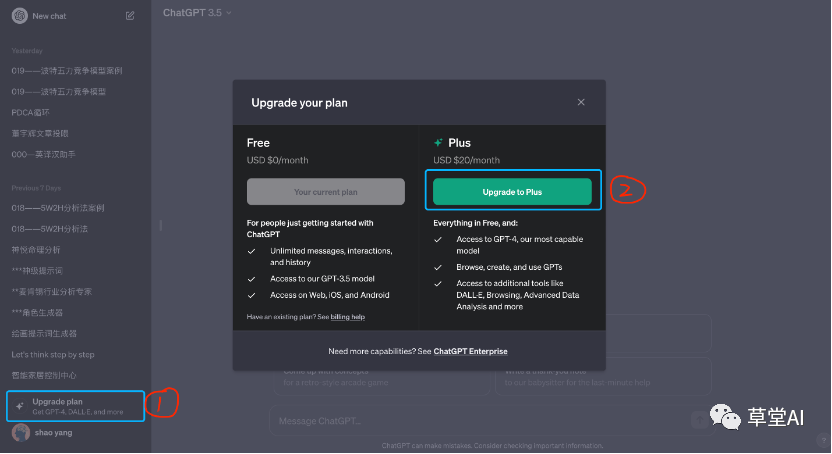Open user menu for shao yang
Image resolution: width=832 pixels, height=454 pixels.
tap(55, 433)
